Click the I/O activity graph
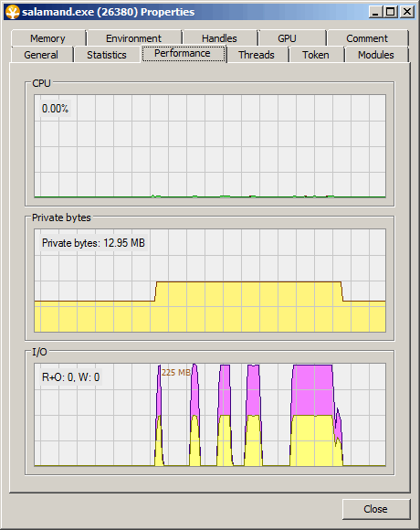The height and width of the screenshot is (530, 420). pos(210,415)
